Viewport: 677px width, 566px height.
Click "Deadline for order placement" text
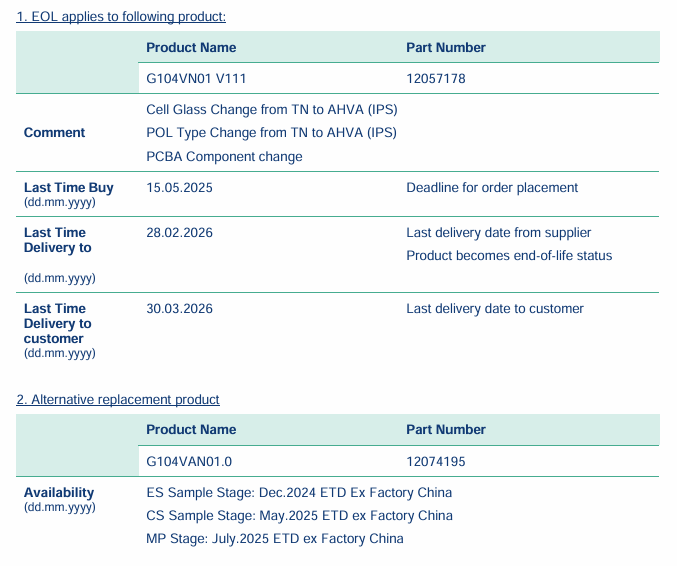pos(492,188)
